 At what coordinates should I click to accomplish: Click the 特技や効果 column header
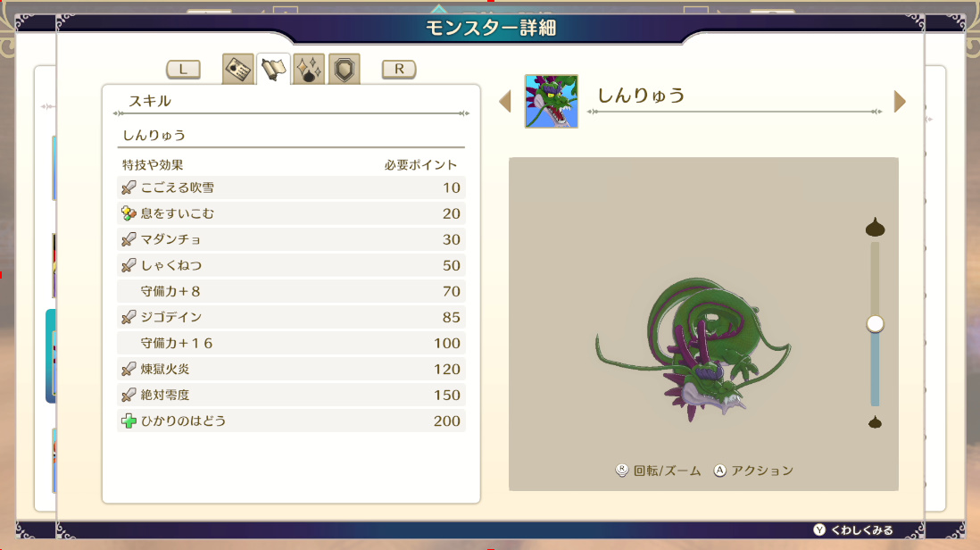[153, 165]
